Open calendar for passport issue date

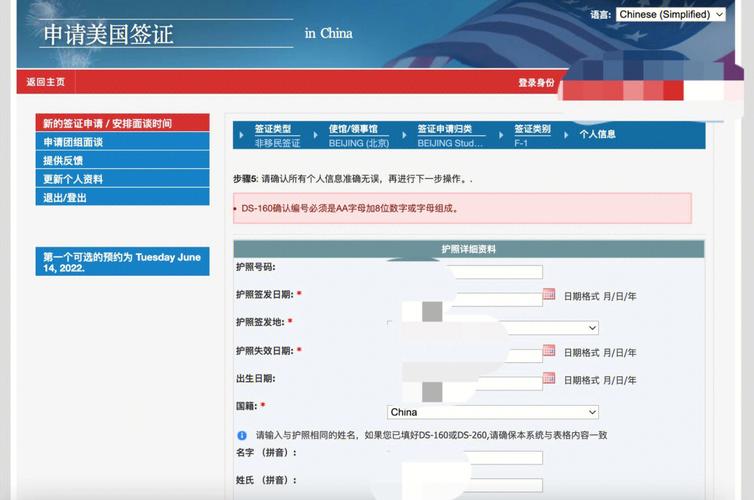pos(549,294)
